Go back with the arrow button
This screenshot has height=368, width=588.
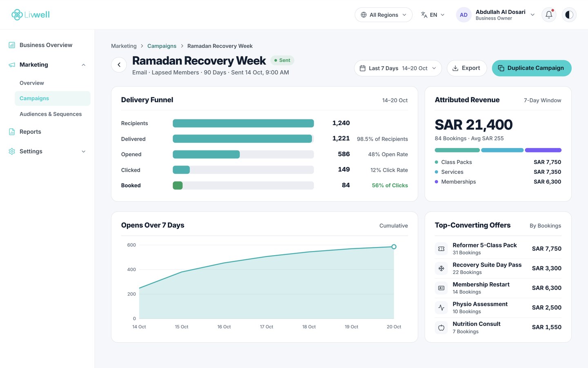[x=119, y=65]
